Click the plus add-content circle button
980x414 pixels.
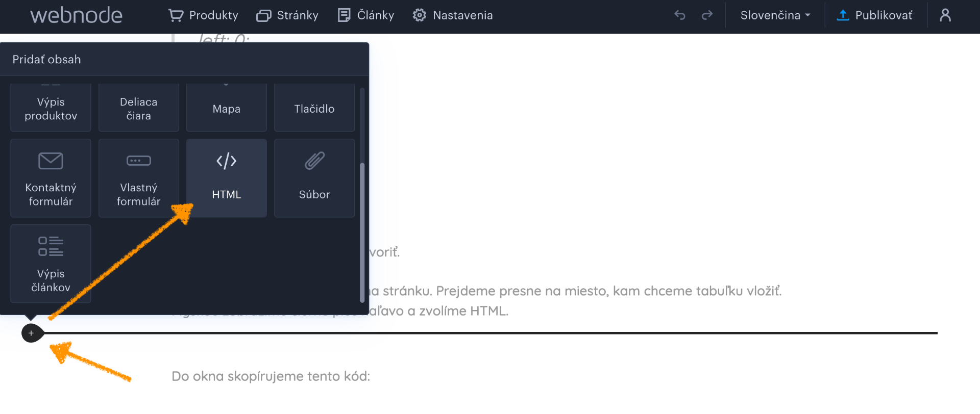31,333
